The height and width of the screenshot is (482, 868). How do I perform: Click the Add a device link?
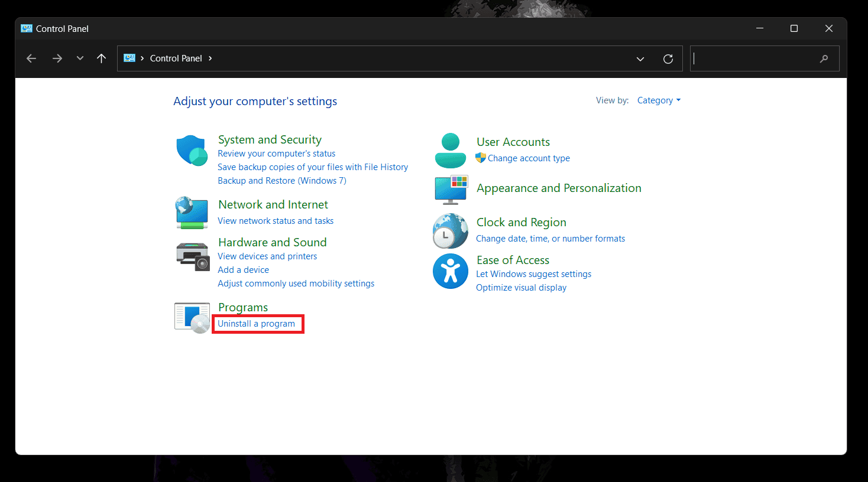click(243, 270)
